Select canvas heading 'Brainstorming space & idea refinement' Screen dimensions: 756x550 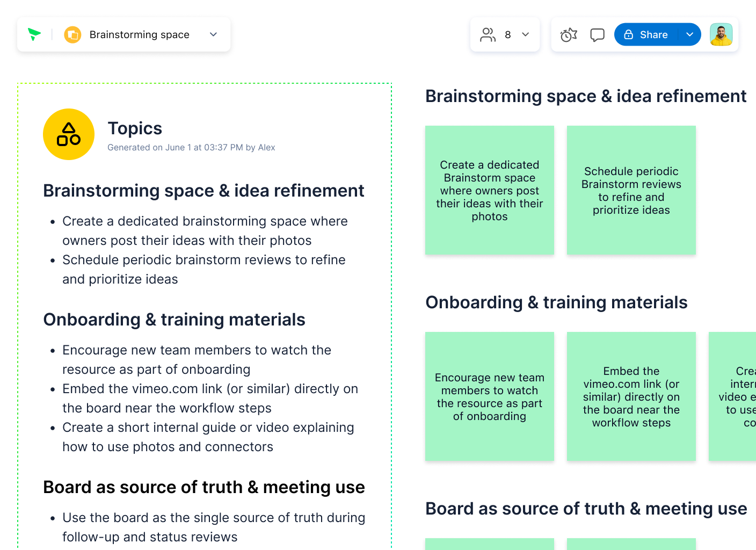(586, 96)
